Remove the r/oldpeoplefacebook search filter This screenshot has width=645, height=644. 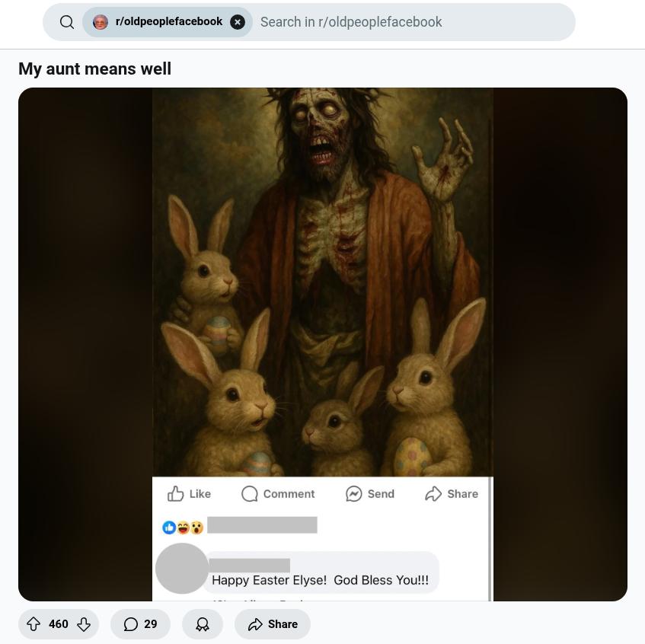coord(238,22)
